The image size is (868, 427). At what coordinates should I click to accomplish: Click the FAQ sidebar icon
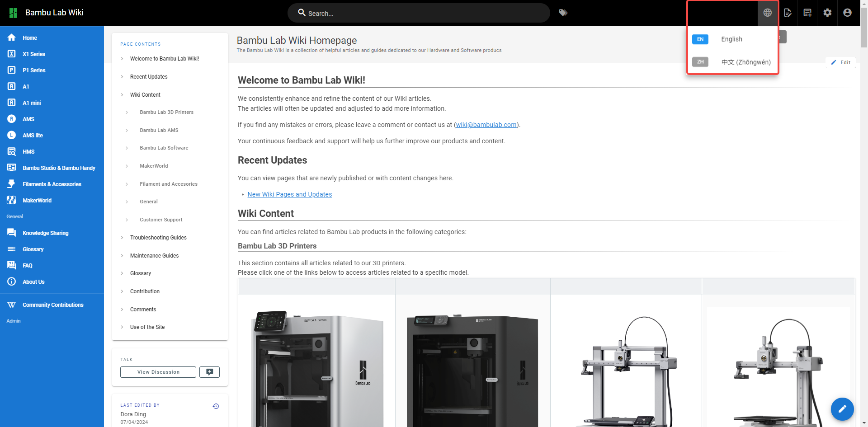(x=12, y=265)
